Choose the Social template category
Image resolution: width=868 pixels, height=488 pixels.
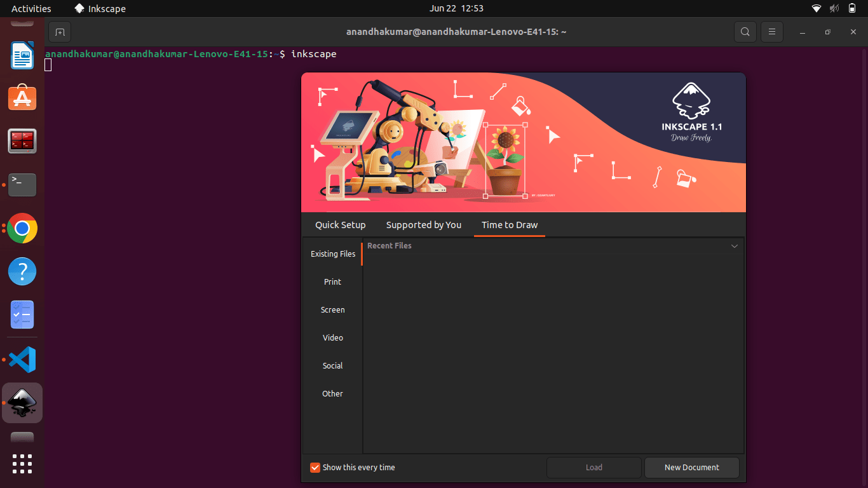tap(332, 366)
